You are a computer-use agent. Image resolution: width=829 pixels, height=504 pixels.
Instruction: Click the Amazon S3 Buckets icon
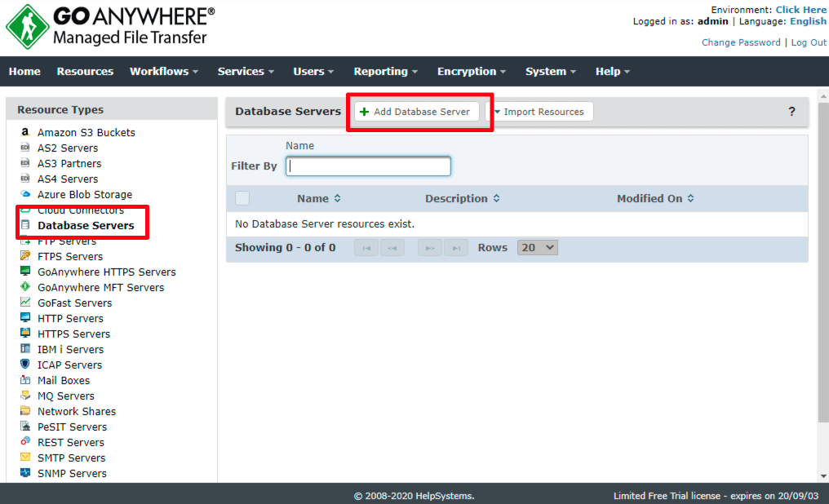pos(24,132)
